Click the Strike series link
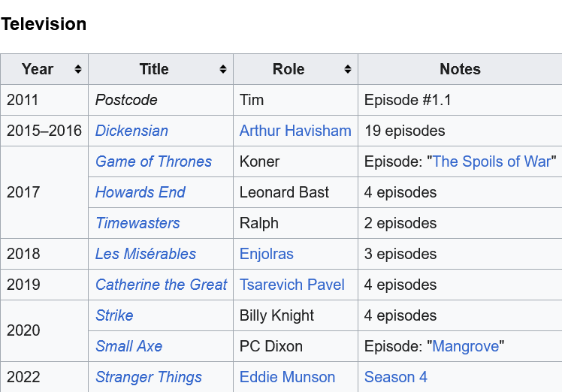The height and width of the screenshot is (392, 562). [x=114, y=315]
